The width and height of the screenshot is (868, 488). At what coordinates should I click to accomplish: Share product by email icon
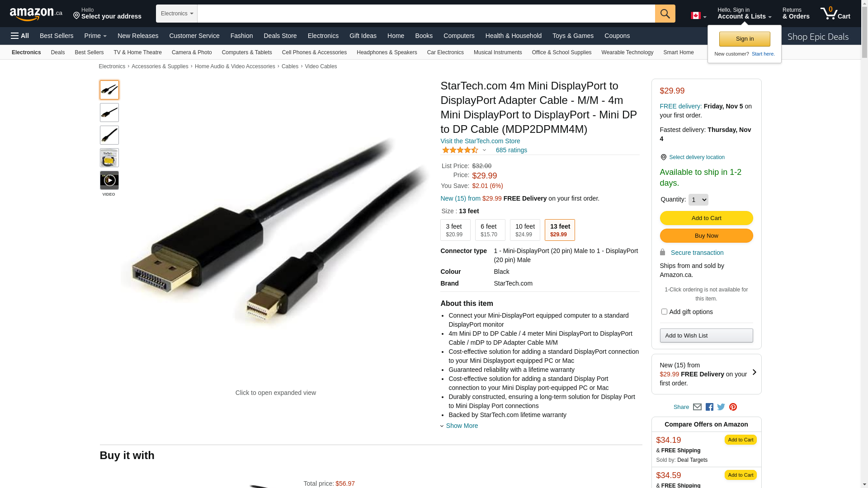click(697, 407)
